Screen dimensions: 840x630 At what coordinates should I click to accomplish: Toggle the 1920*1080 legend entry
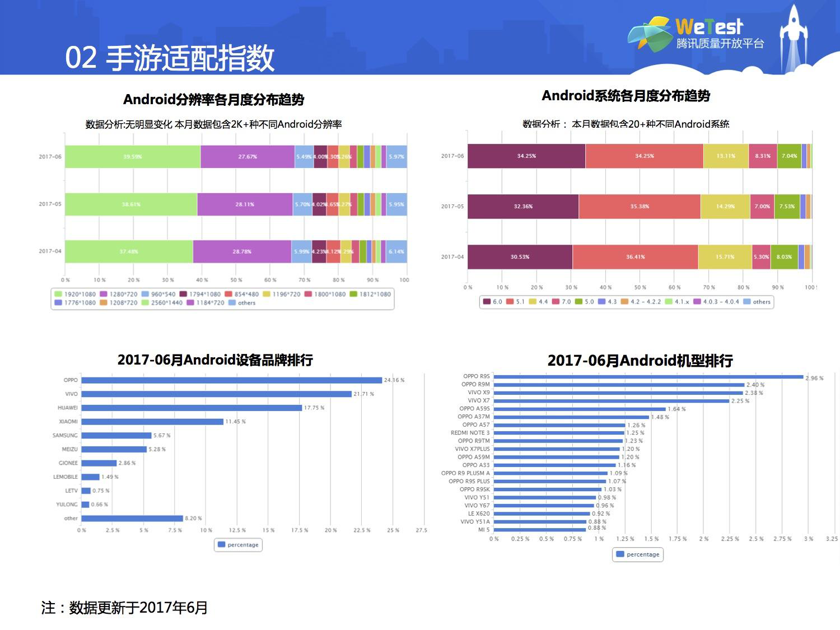pos(75,294)
